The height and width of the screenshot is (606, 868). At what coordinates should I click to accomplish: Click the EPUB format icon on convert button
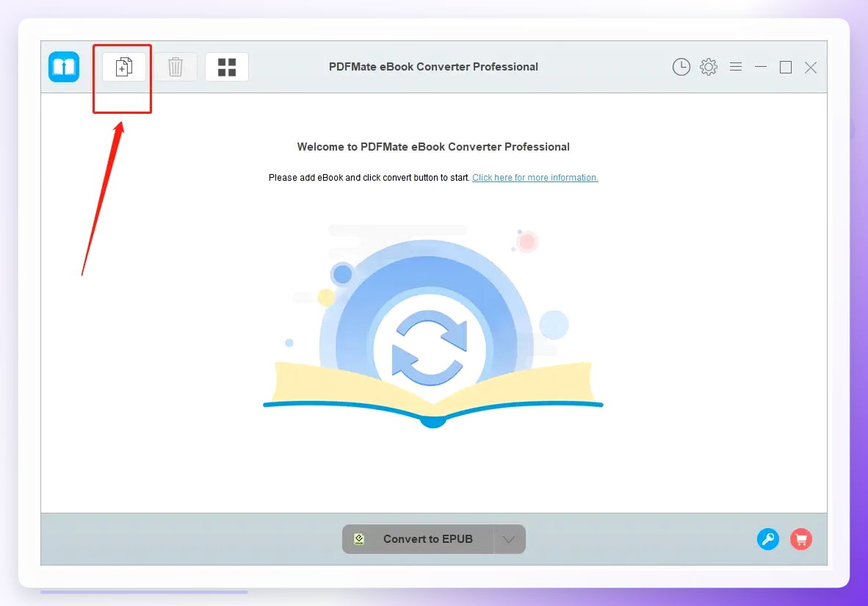[358, 539]
